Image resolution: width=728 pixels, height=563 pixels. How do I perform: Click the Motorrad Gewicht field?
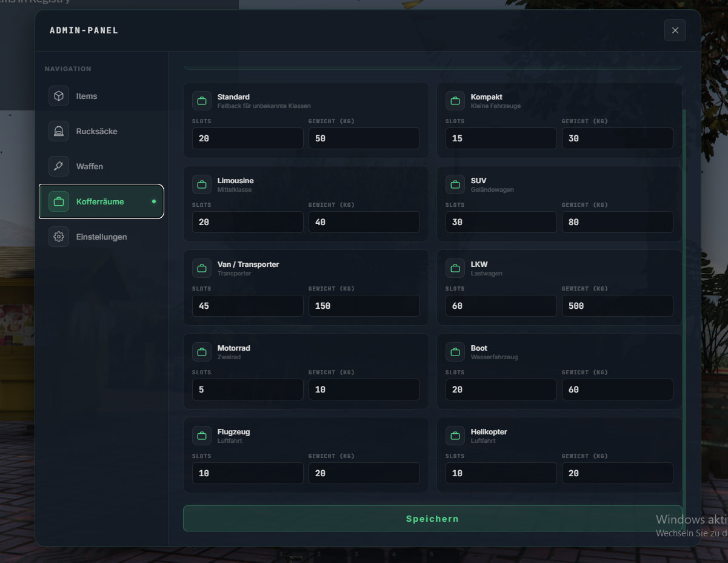pos(364,389)
